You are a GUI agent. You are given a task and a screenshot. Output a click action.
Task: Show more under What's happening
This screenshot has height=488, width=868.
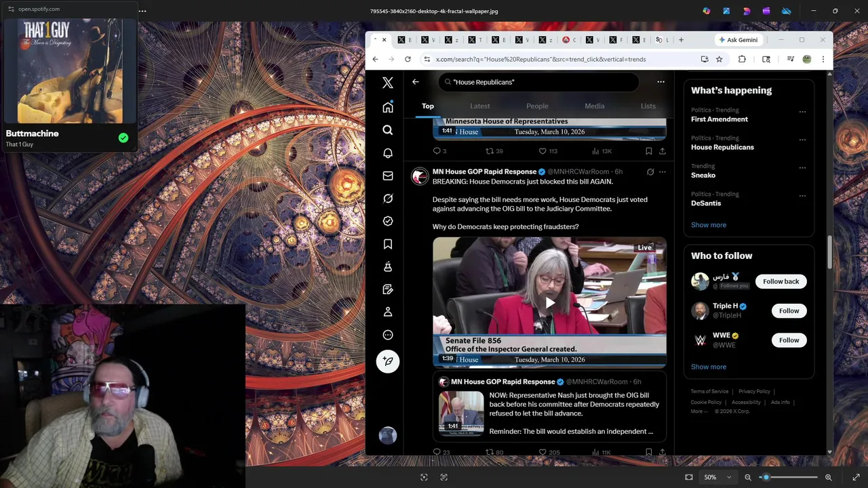point(709,225)
